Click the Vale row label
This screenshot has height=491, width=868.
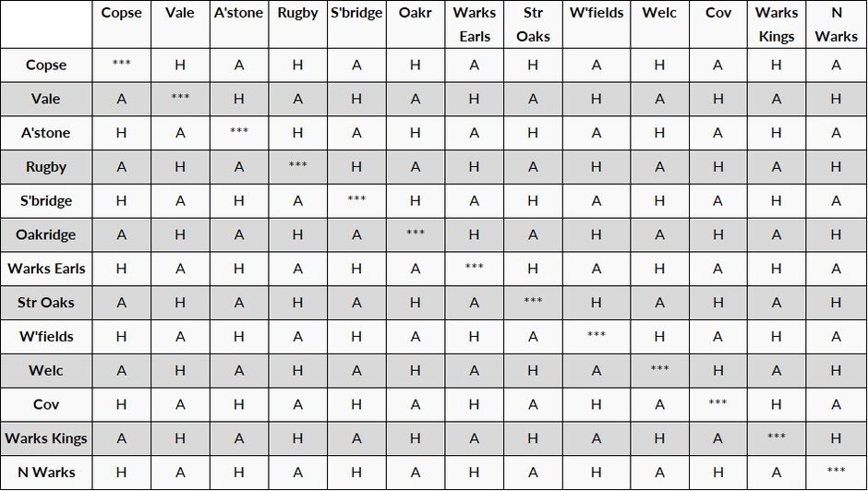click(46, 99)
